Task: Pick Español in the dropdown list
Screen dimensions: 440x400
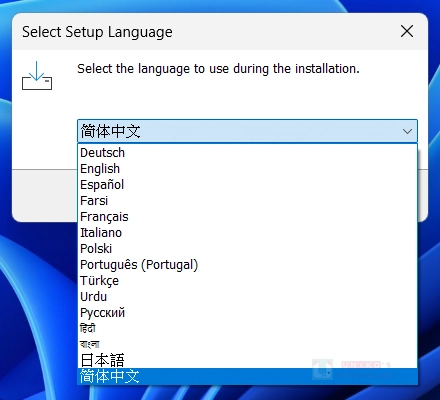Action: [247, 185]
